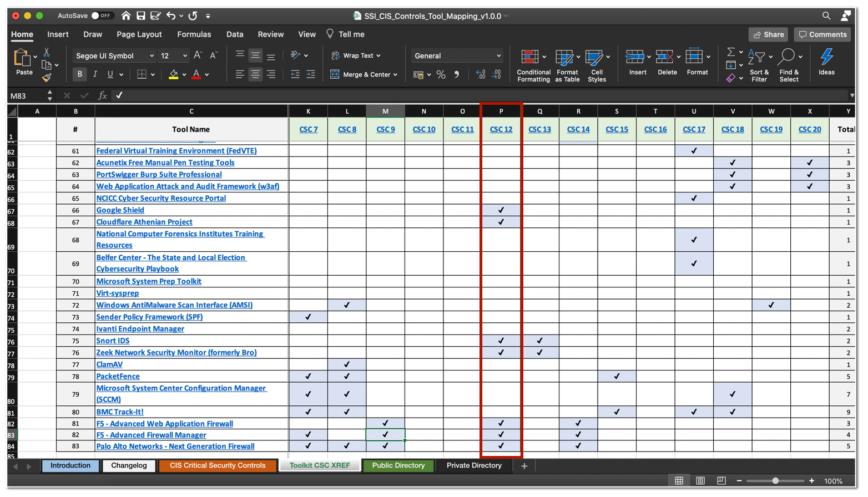
Task: Add a new sheet with plus button
Action: tap(524, 466)
